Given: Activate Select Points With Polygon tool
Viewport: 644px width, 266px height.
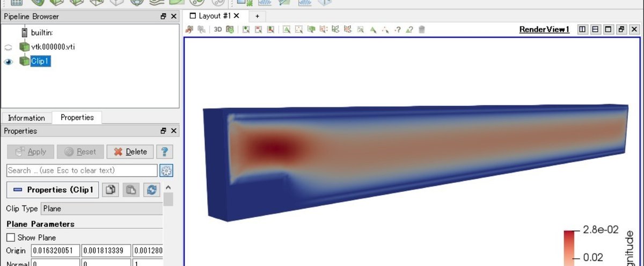Looking at the screenshot, I should click(x=348, y=30).
